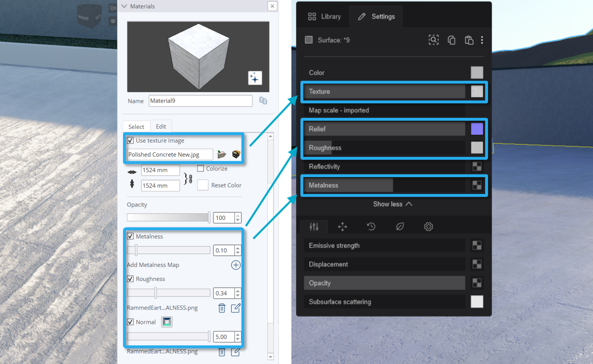Open the leaf weathering sub-tab icon
The image size is (593, 364).
(x=400, y=226)
